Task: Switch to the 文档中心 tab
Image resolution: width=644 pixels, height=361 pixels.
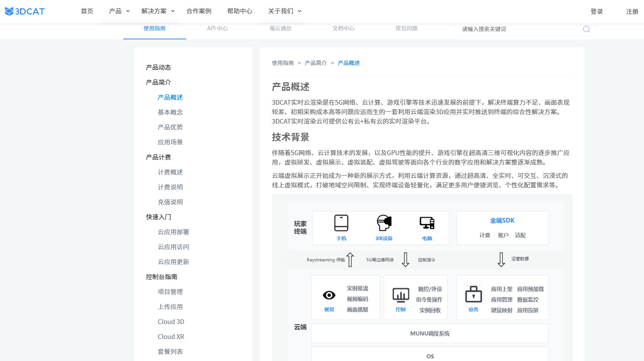Action: click(x=344, y=28)
